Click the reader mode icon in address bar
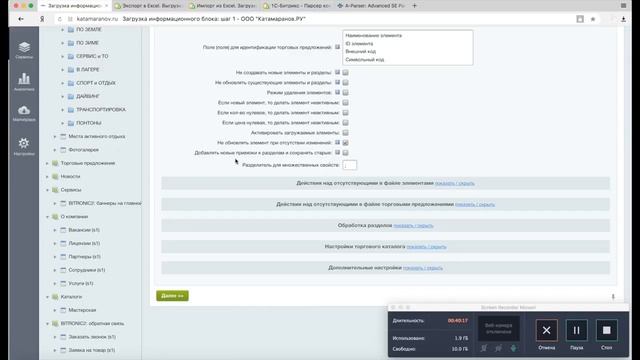The image size is (640, 360). point(580,19)
